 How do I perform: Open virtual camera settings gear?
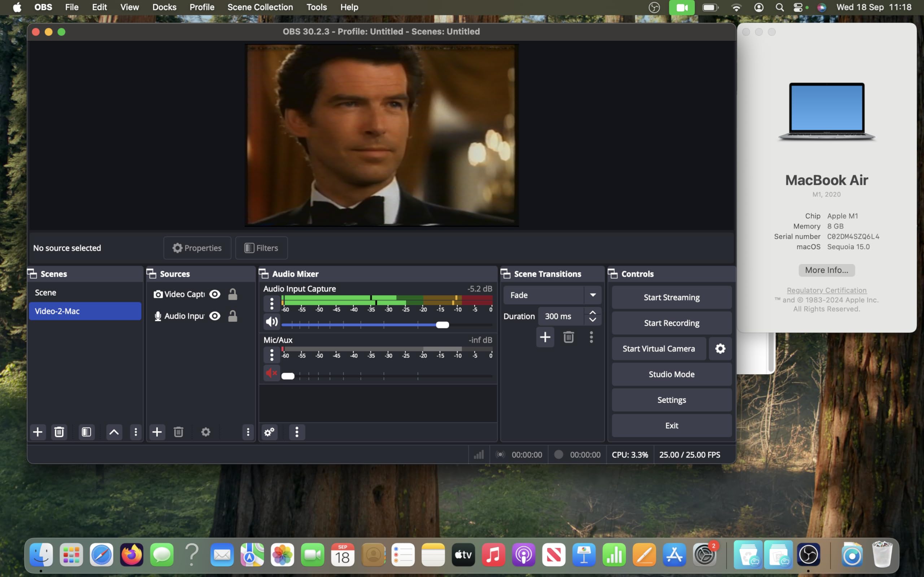coord(720,348)
